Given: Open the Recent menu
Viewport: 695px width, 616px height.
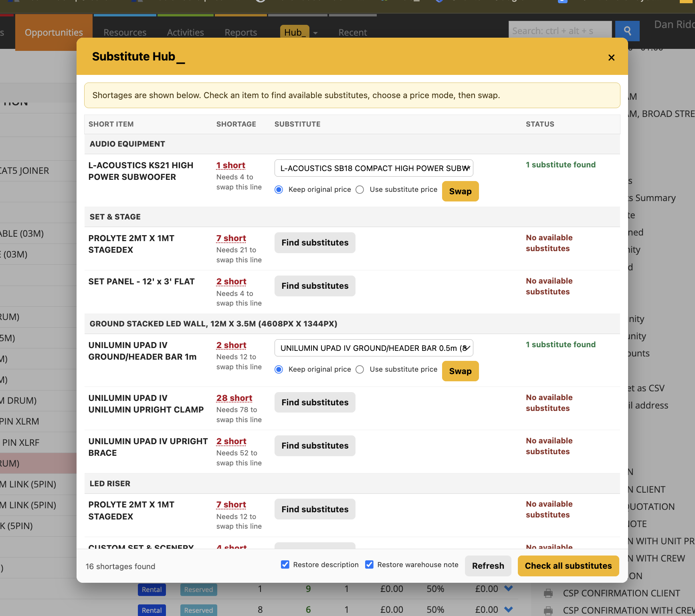Looking at the screenshot, I should pos(353,32).
